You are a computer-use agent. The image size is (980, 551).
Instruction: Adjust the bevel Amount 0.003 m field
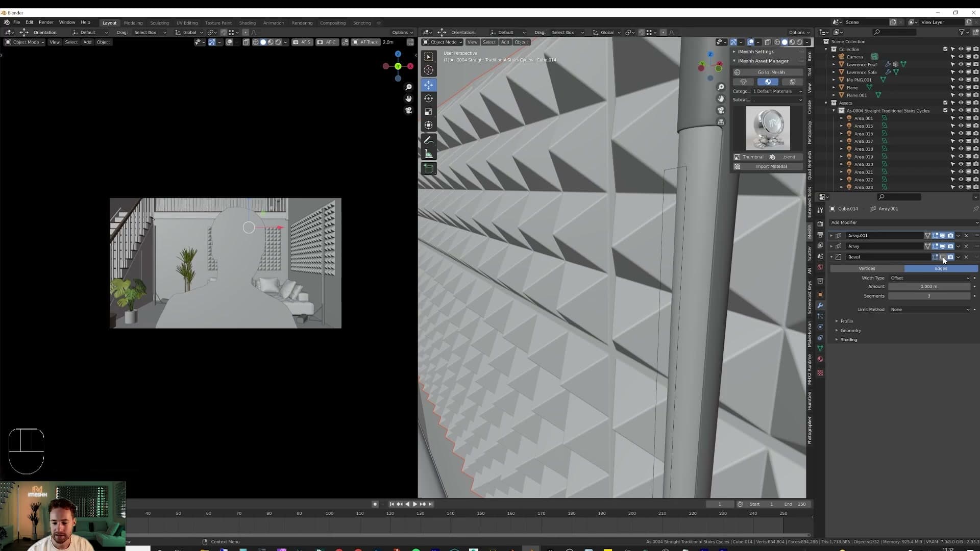pos(929,287)
